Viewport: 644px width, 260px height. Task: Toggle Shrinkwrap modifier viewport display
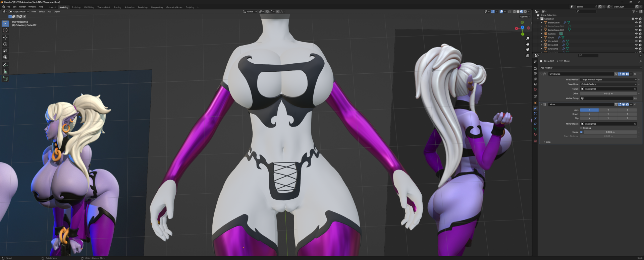624,74
